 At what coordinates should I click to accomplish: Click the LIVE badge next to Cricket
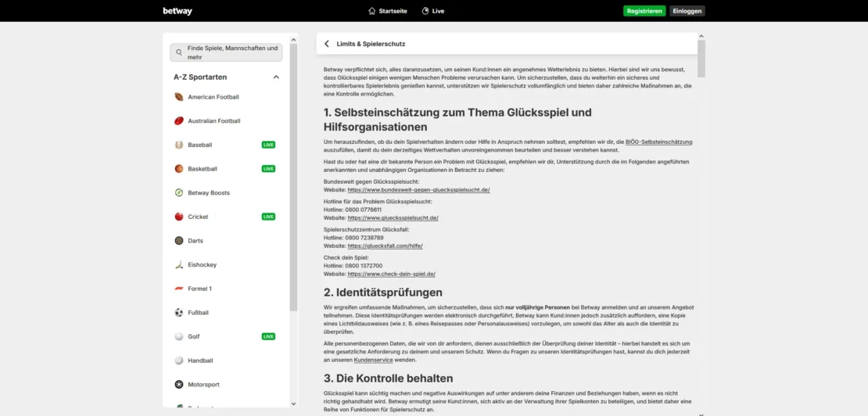tap(268, 217)
